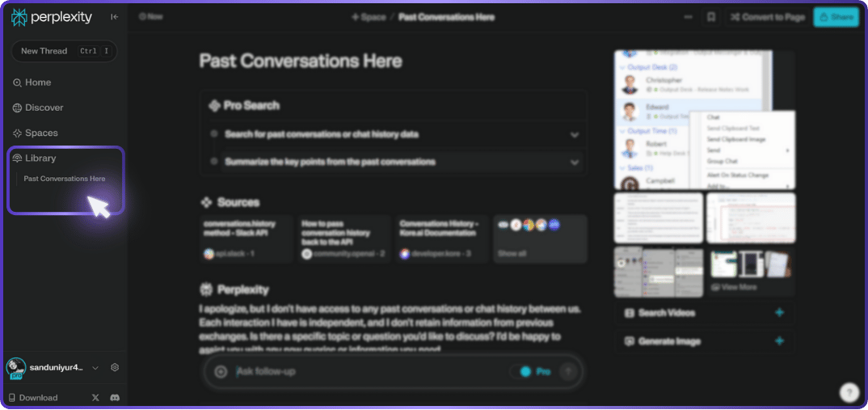Screen dimensions: 868x410
Task: Click the Perplexity logo
Action: tap(52, 17)
